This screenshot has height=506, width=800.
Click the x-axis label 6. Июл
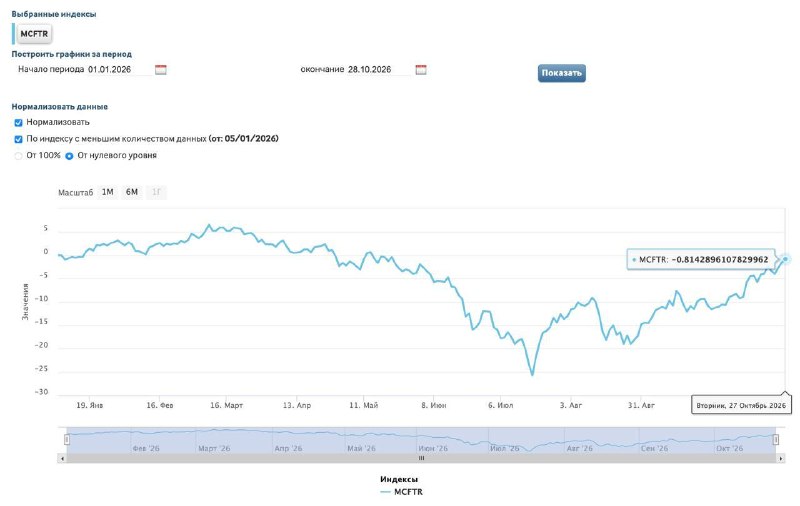click(501, 405)
